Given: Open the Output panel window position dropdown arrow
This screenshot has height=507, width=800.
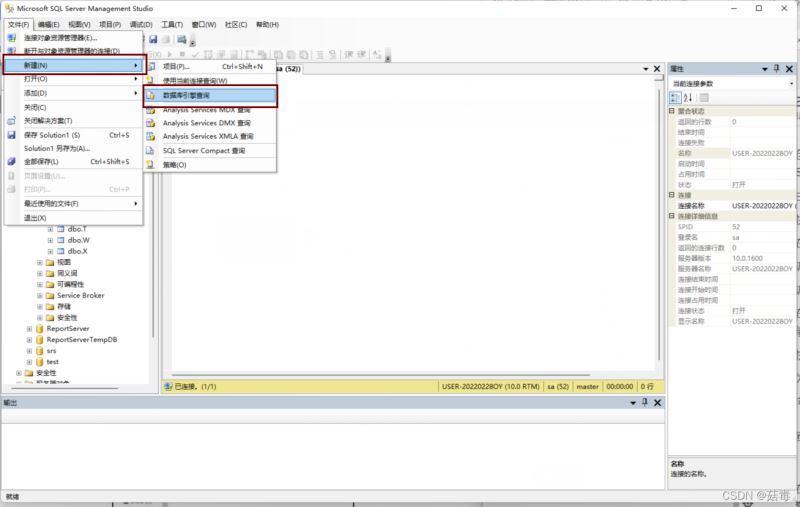Looking at the screenshot, I should coord(633,403).
